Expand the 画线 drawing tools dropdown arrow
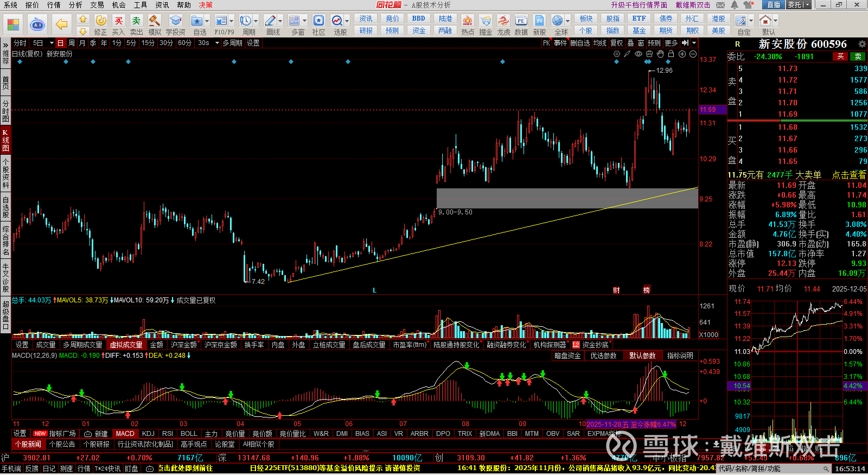Image resolution: width=868 pixels, height=475 pixels. (x=280, y=21)
